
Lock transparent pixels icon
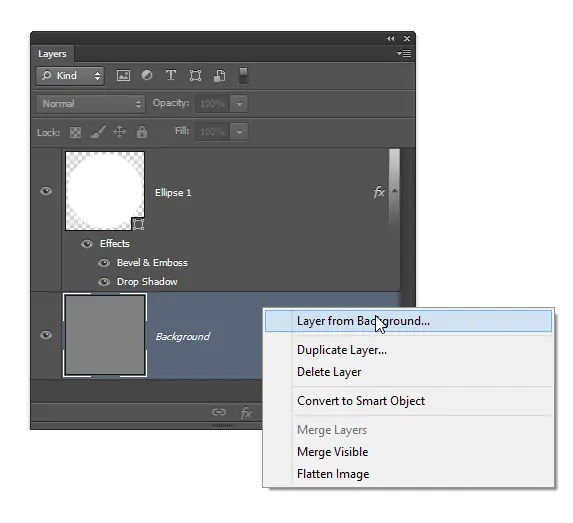click(x=75, y=132)
